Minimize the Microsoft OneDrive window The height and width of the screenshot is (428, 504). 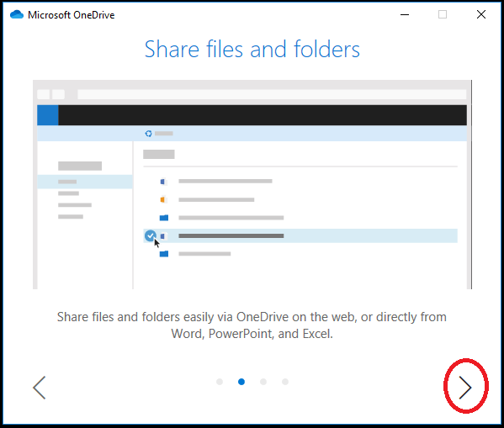[405, 14]
